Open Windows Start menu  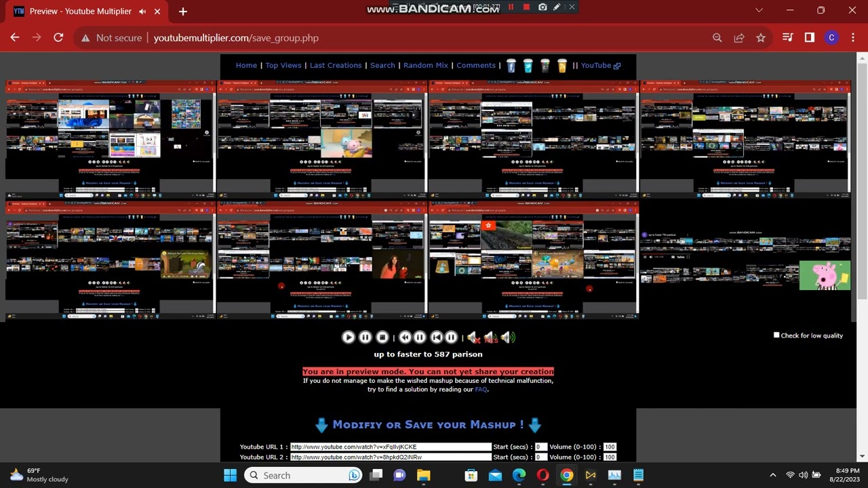point(230,475)
